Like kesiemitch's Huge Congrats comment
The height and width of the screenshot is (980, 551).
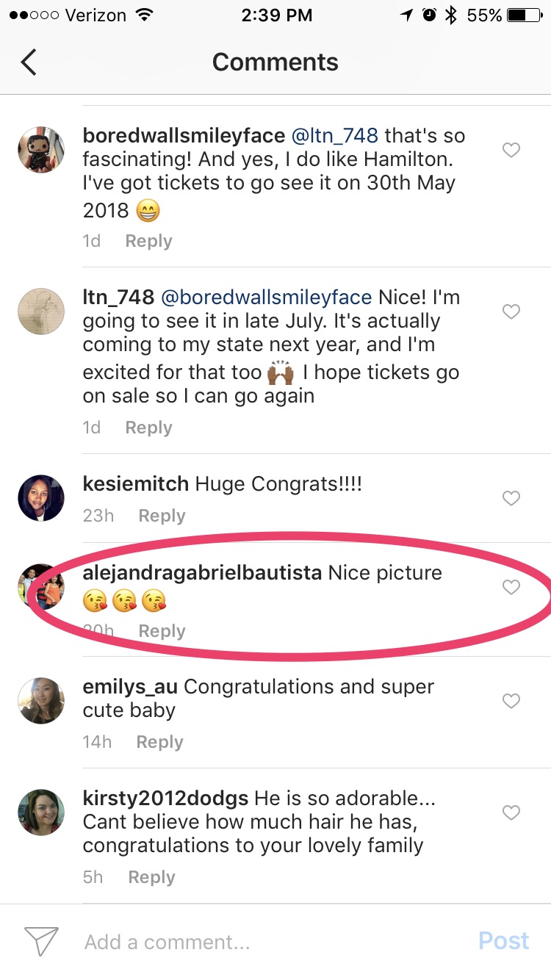tap(511, 499)
